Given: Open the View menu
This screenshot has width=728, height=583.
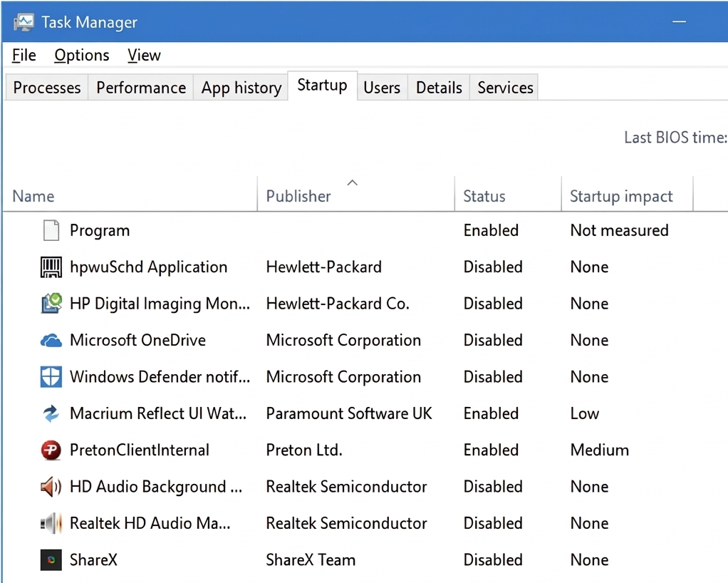Looking at the screenshot, I should point(144,56).
